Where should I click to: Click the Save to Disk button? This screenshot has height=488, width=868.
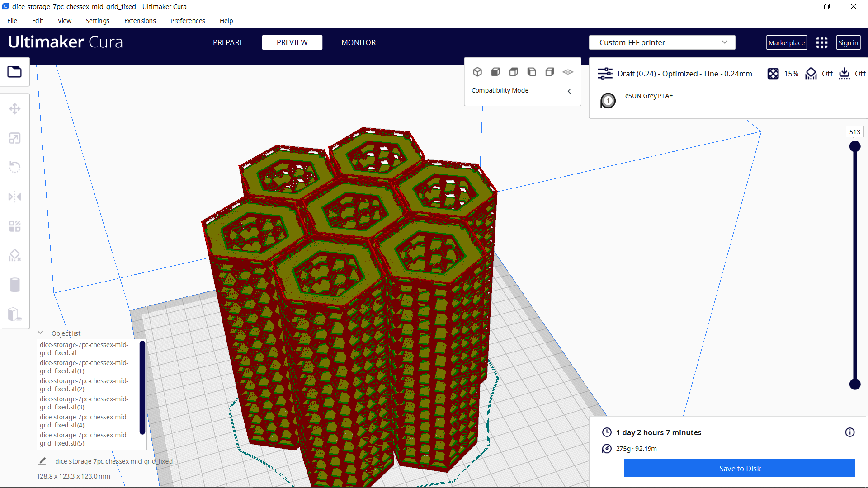coord(740,468)
